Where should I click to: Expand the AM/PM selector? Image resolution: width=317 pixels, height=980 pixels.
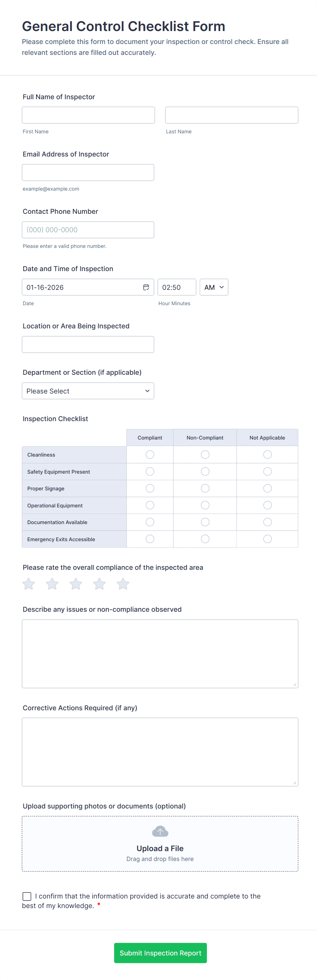[214, 287]
